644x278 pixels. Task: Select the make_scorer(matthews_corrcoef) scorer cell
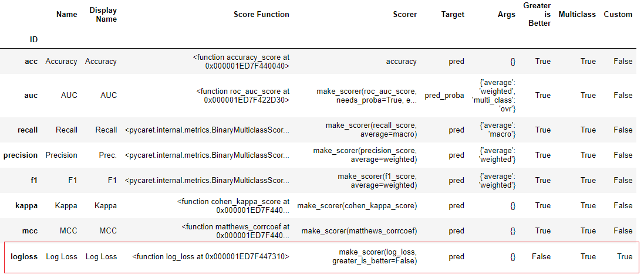[x=359, y=231]
